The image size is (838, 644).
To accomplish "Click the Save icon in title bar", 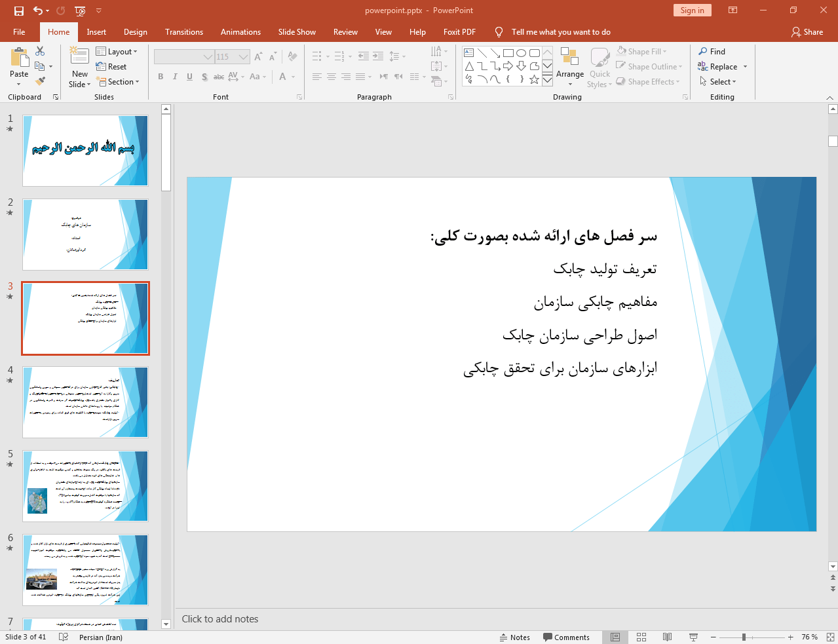I will (x=18, y=10).
